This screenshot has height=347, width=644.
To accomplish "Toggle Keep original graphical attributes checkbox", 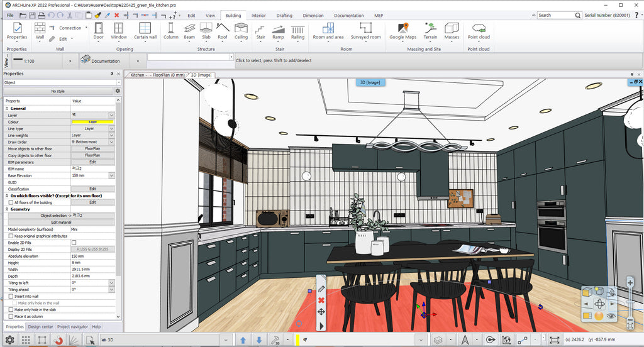I will point(11,236).
